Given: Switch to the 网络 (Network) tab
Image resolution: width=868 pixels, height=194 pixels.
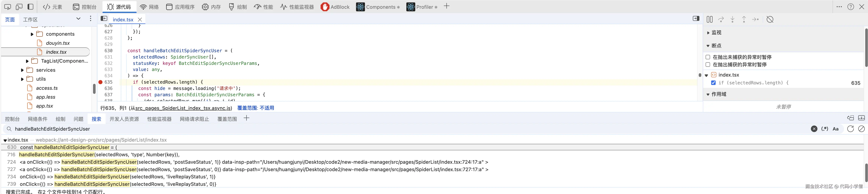Looking at the screenshot, I should tap(149, 7).
